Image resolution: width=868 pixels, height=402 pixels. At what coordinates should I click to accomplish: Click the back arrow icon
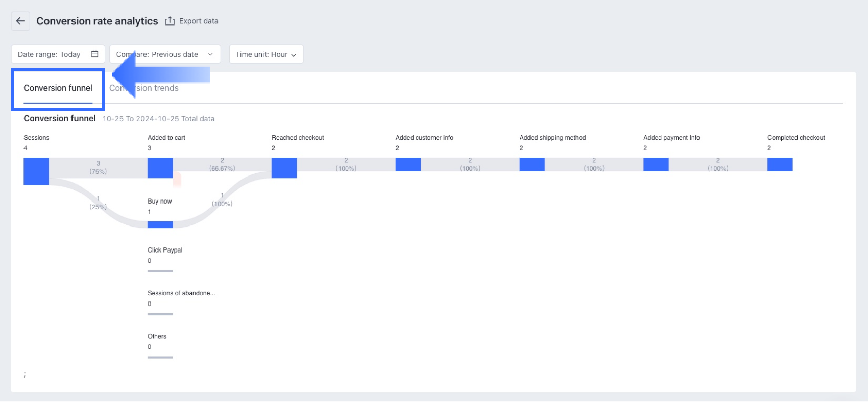[x=20, y=21]
